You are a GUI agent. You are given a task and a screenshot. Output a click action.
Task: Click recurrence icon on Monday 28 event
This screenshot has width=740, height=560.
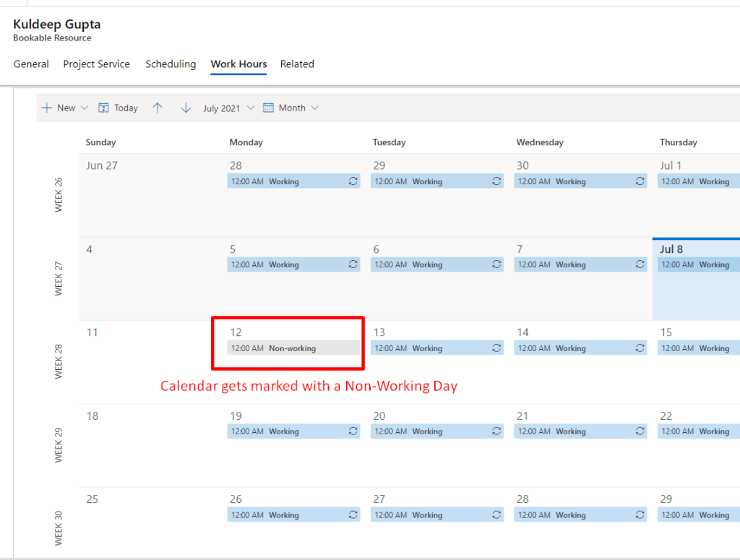[353, 181]
